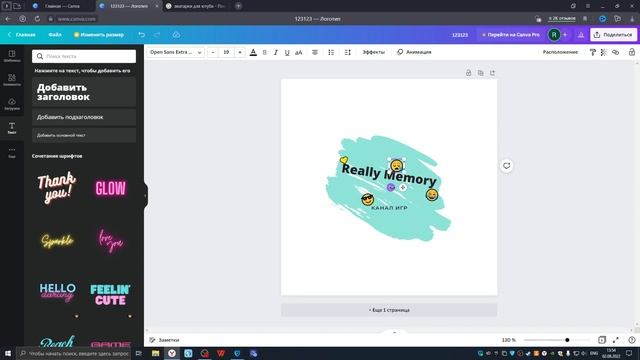Open the Templates panel in sidebar
Viewport: 640px width, 360px height.
(x=12, y=56)
